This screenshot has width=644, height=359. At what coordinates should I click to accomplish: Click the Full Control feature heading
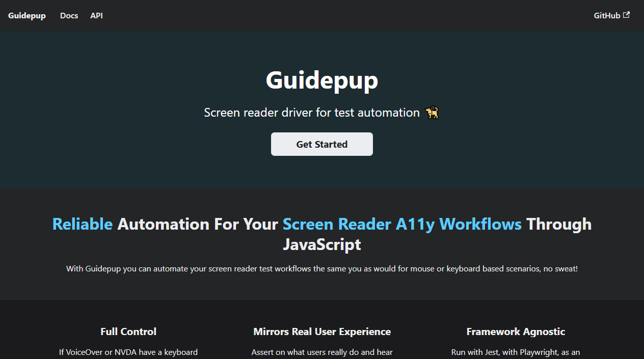(x=128, y=332)
